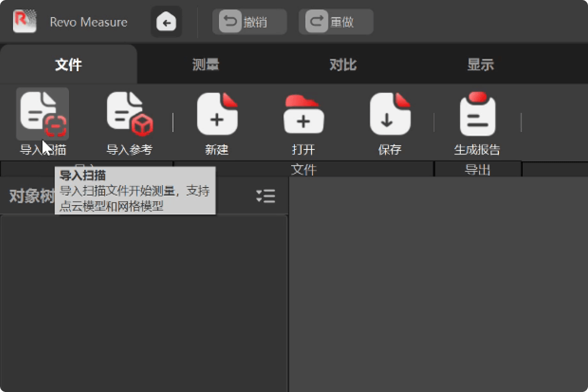Open a project using the 打开 icon

tap(303, 114)
